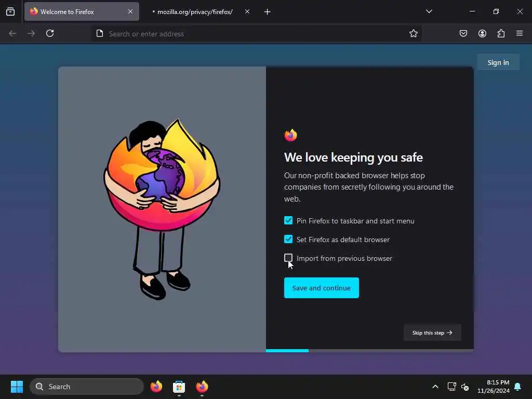Go forward using the forward arrow

pos(31,34)
